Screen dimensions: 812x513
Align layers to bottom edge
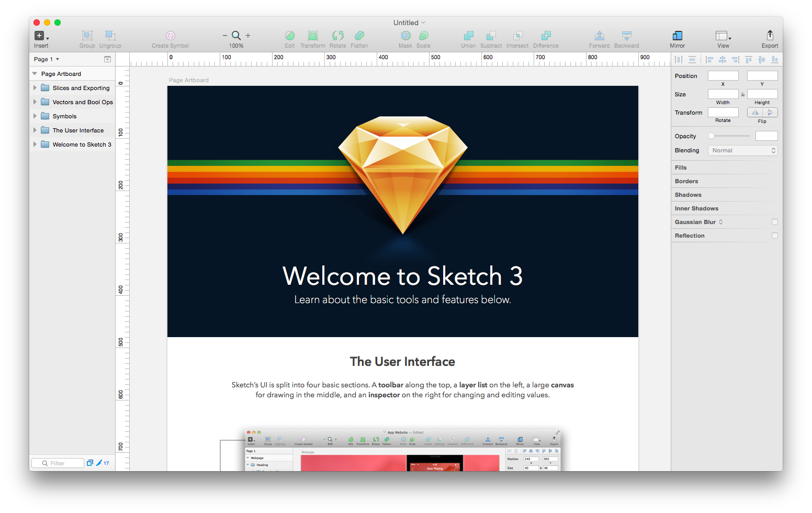tap(775, 60)
